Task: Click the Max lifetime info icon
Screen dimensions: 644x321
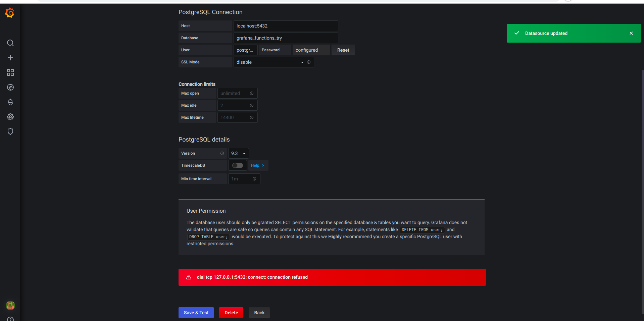Action: pos(252,117)
